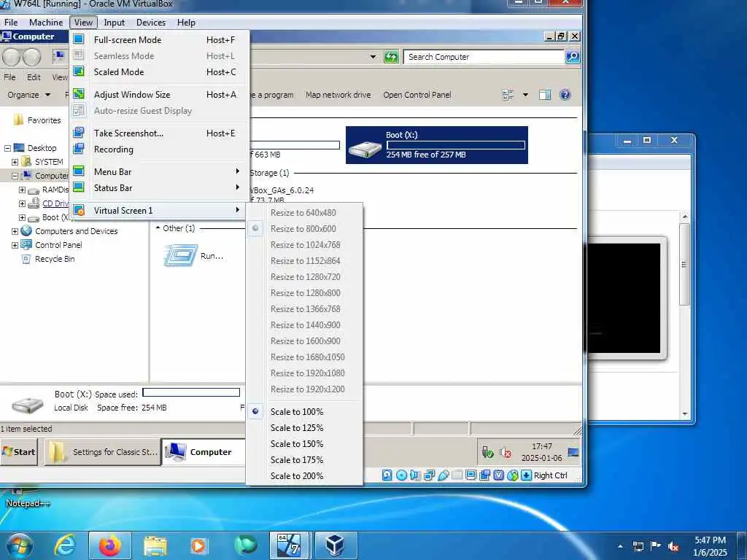This screenshot has width=747, height=560.
Task: Click the Search Computer input field
Action: tap(484, 57)
